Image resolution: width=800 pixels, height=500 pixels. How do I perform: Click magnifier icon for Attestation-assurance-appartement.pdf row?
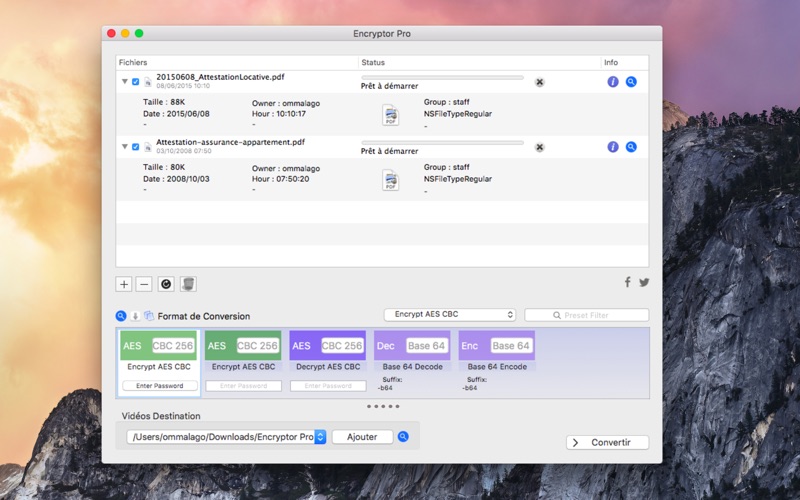click(x=631, y=147)
